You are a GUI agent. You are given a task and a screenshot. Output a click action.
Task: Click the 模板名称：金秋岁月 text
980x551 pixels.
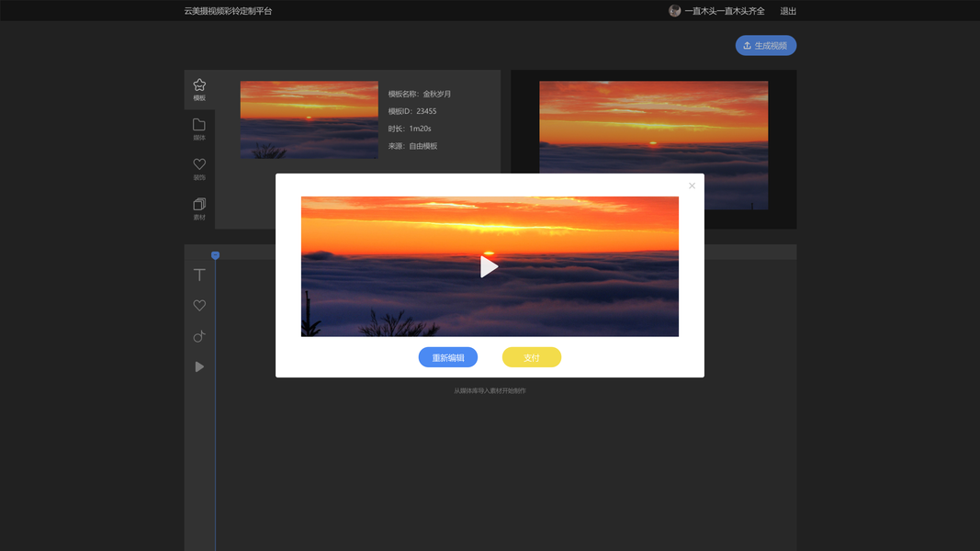pos(420,94)
